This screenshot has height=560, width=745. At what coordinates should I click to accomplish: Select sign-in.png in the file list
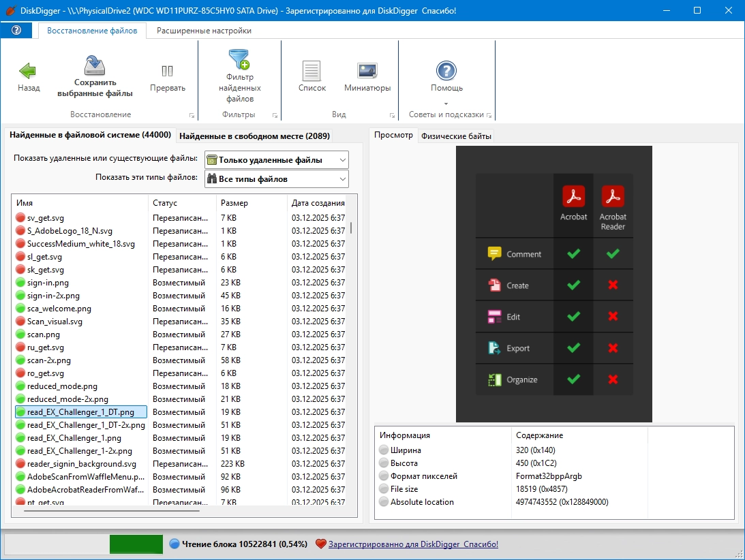pyautogui.click(x=48, y=283)
